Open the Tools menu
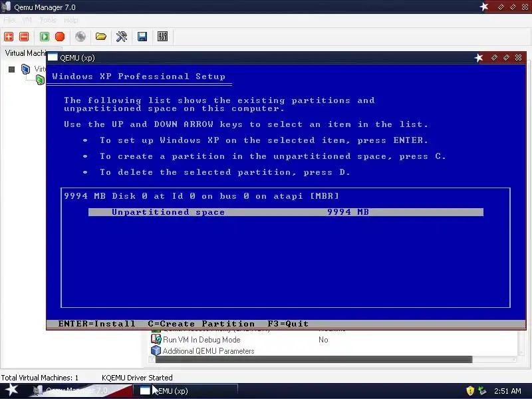532x399 pixels. coord(48,21)
